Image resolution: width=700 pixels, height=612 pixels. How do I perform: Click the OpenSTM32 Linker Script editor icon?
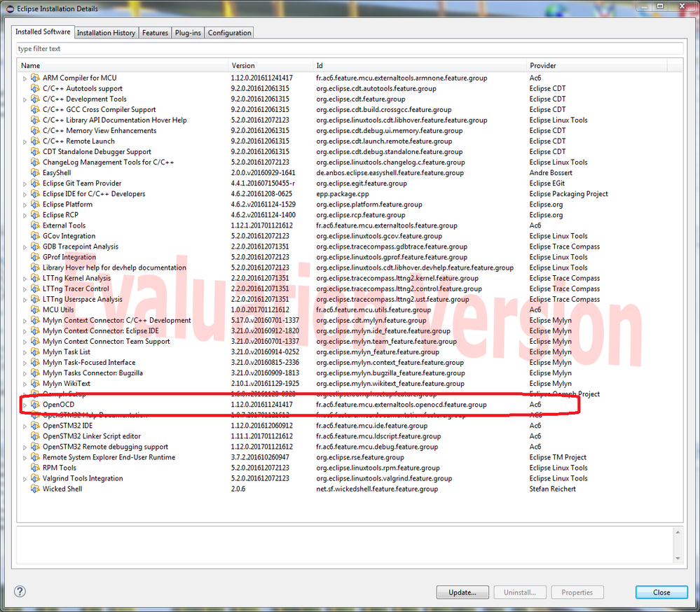tap(35, 436)
